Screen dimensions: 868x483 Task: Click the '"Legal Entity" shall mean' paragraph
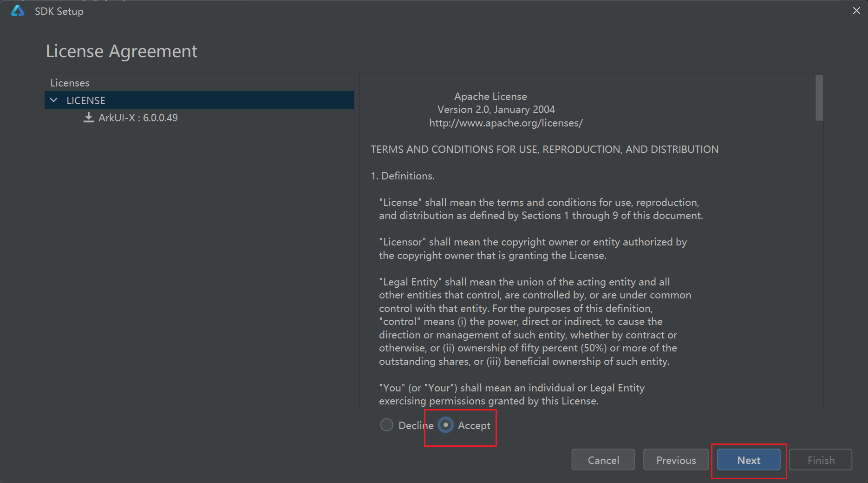535,322
